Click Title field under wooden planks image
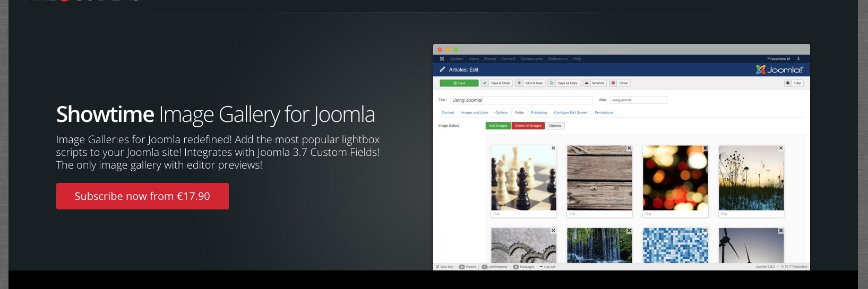Screen dimensions: 868x289 pyautogui.click(x=599, y=214)
